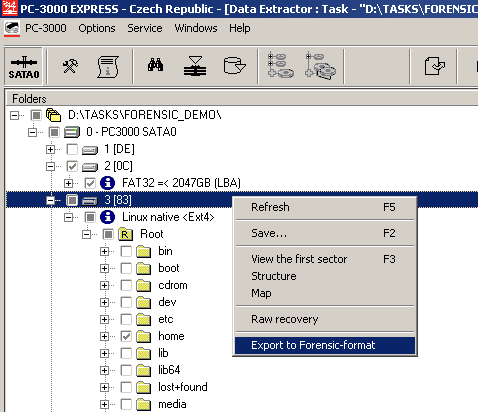Image resolution: width=478 pixels, height=412 pixels.
Task: Select Structure in the context menu
Action: [325, 276]
